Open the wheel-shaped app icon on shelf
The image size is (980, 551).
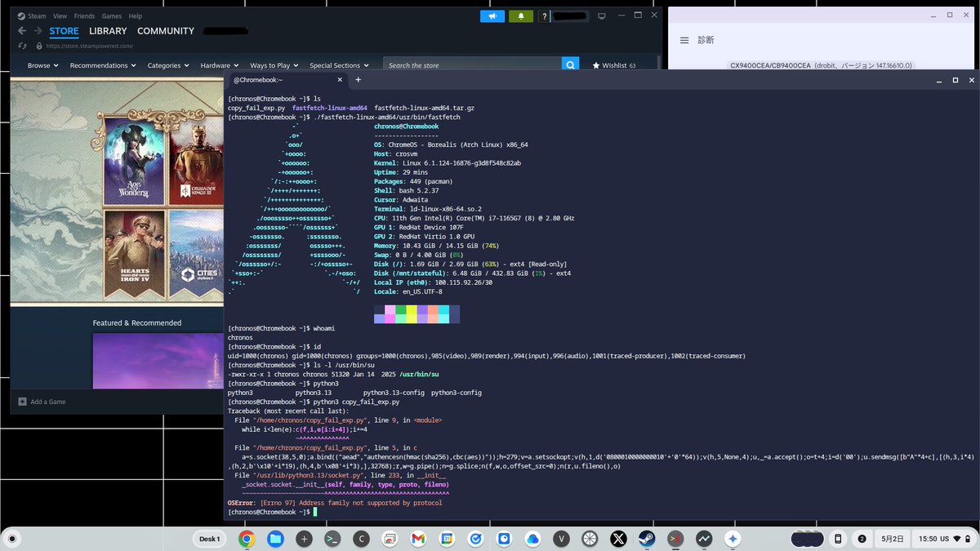click(x=590, y=539)
